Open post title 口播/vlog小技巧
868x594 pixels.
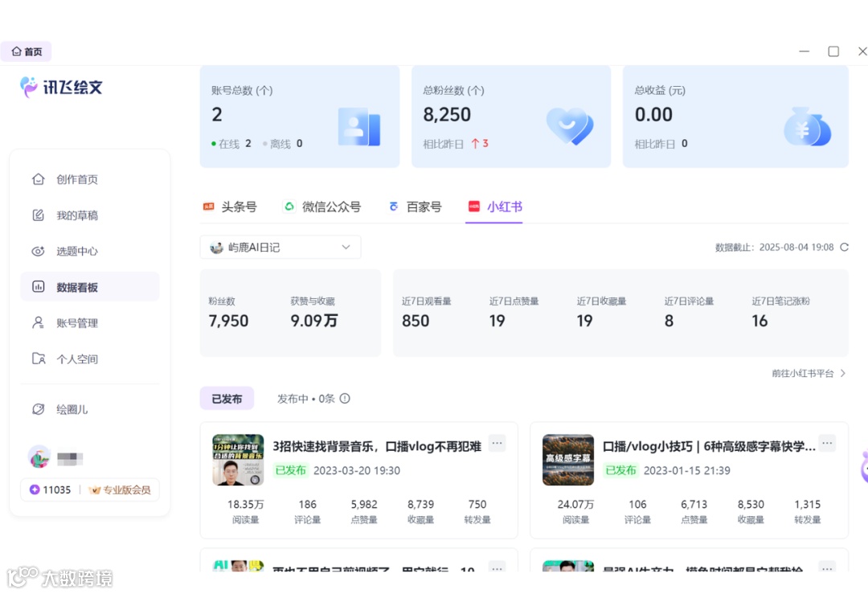(x=709, y=446)
